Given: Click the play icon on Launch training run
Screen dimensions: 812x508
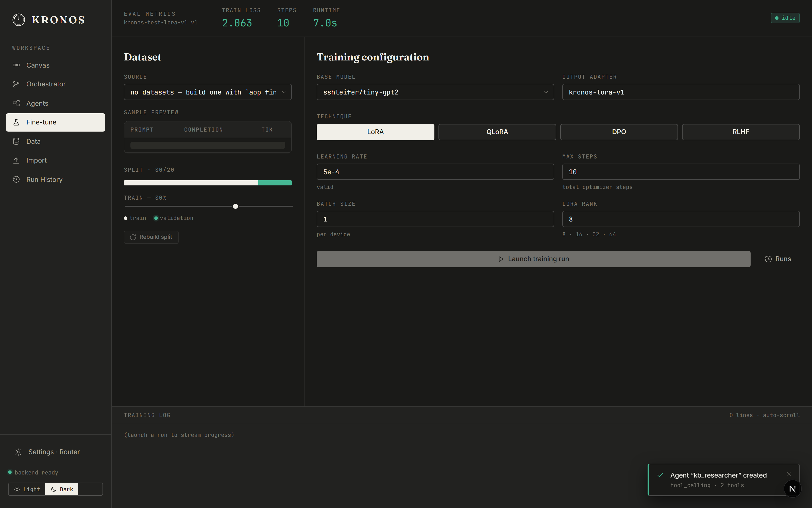Looking at the screenshot, I should (501, 259).
